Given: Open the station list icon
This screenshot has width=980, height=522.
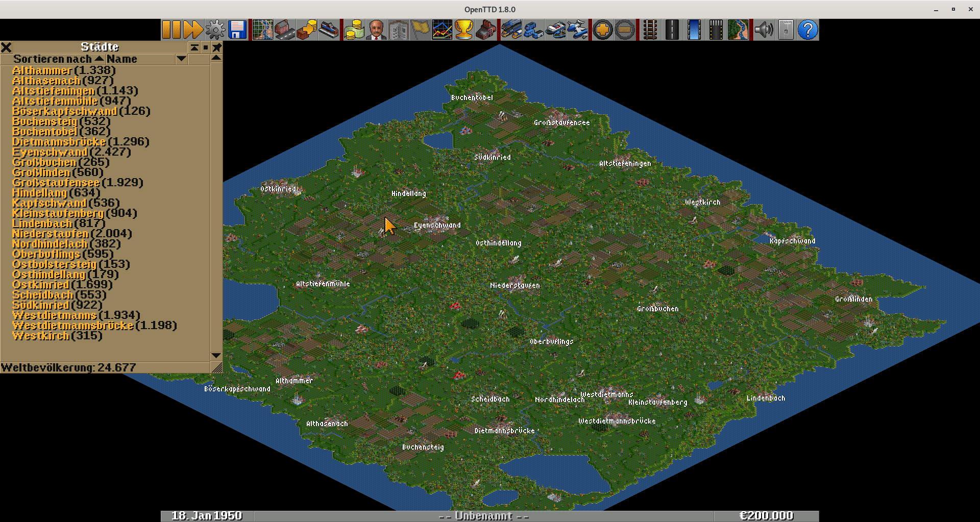Looking at the screenshot, I should tap(329, 30).
